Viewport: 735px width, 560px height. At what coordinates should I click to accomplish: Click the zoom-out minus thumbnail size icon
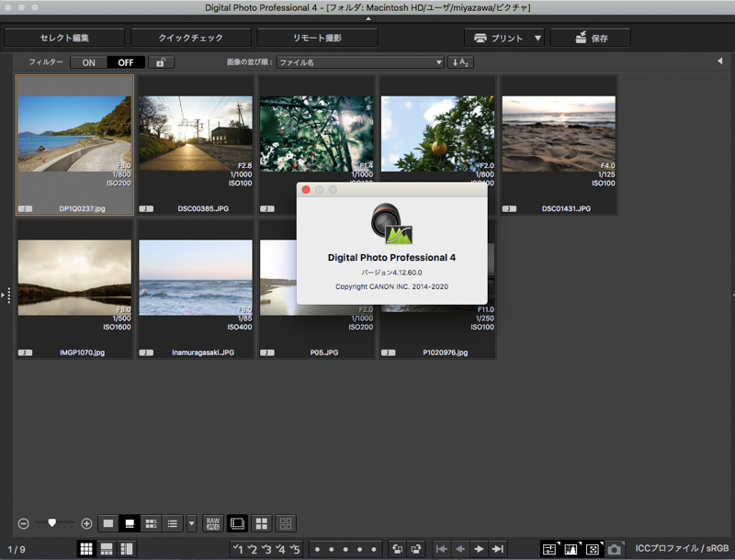pyautogui.click(x=23, y=523)
